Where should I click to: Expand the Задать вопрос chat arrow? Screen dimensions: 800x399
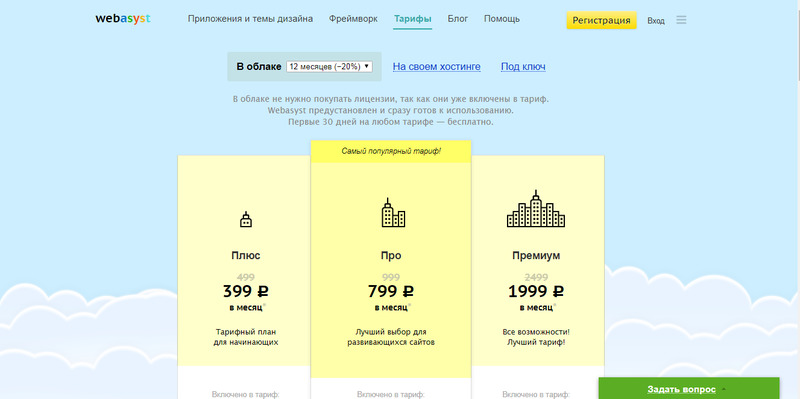tap(723, 389)
